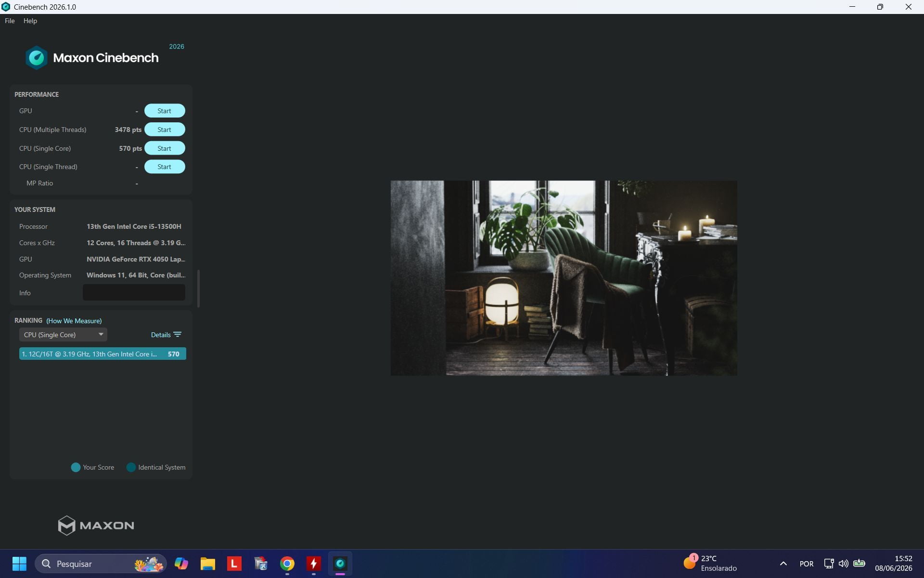This screenshot has width=924, height=578.
Task: Click the Details filter icon
Action: tap(178, 334)
